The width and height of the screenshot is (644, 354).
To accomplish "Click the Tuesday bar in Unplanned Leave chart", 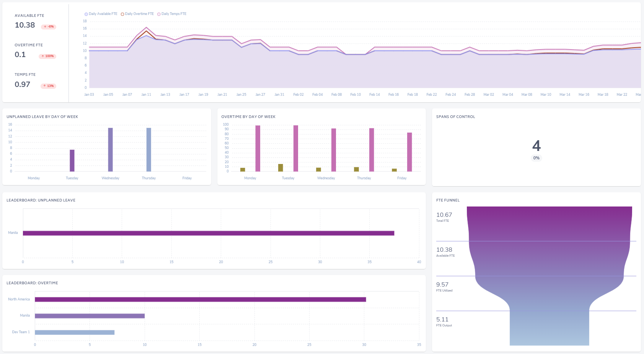I will (x=72, y=161).
